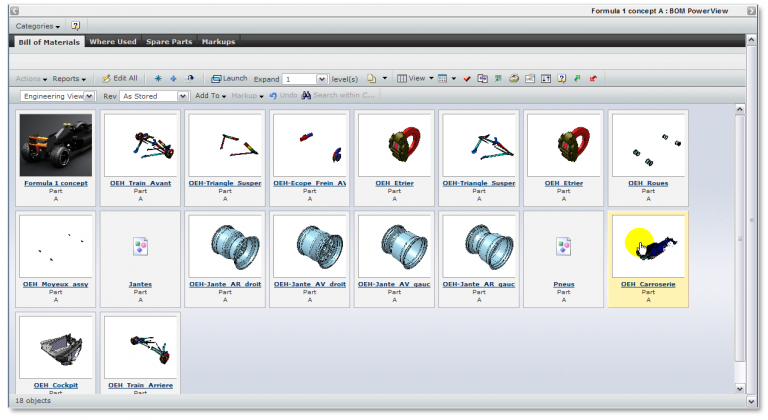Switch to the Where Used tab
768x420 pixels.
tap(112, 42)
